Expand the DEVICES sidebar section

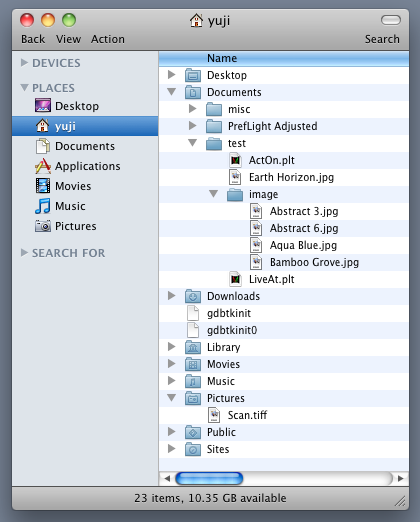click(24, 62)
